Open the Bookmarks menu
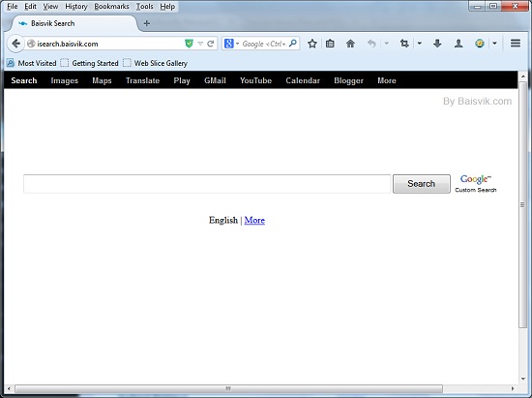 pos(111,7)
